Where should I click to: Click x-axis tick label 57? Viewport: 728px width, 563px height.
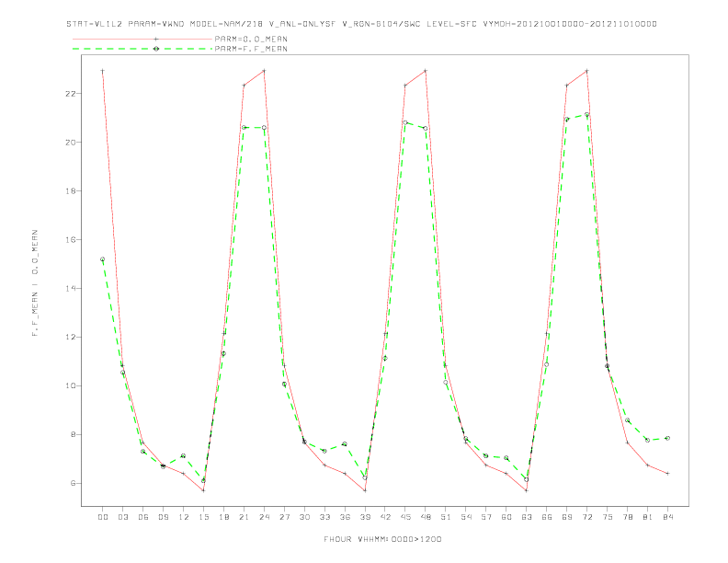(486, 517)
